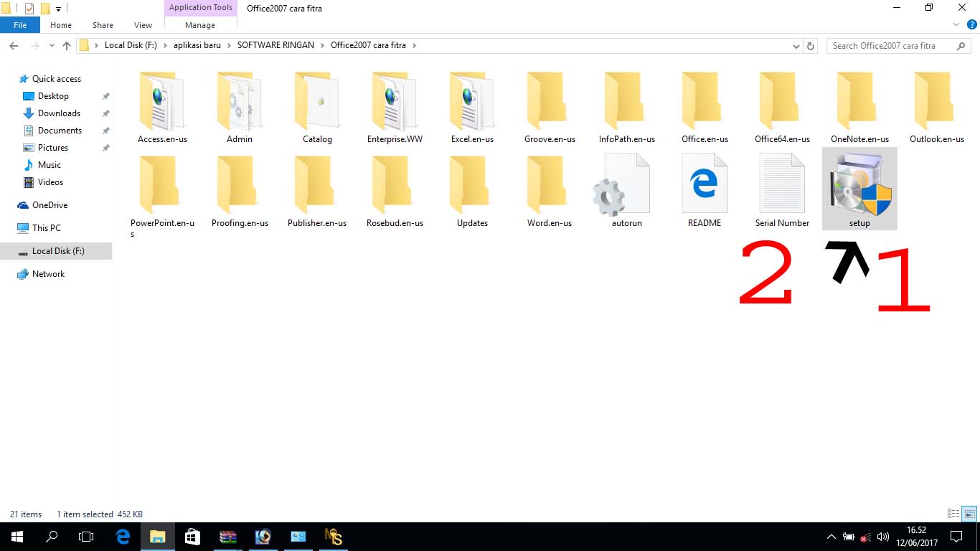This screenshot has width=980, height=551.
Task: Open Explorer help question mark
Action: coord(971,25)
